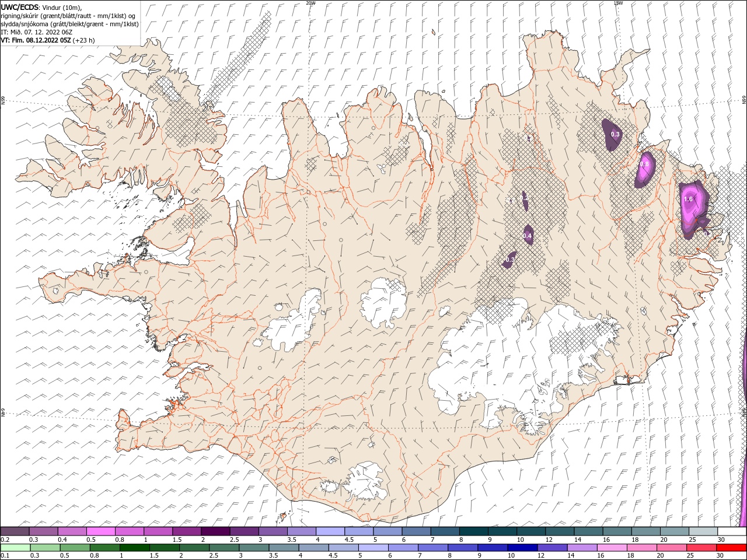This screenshot has width=747, height=560.
Task: Pick the 0.5 swatch in the green legend row
Action: pyautogui.click(x=75, y=548)
